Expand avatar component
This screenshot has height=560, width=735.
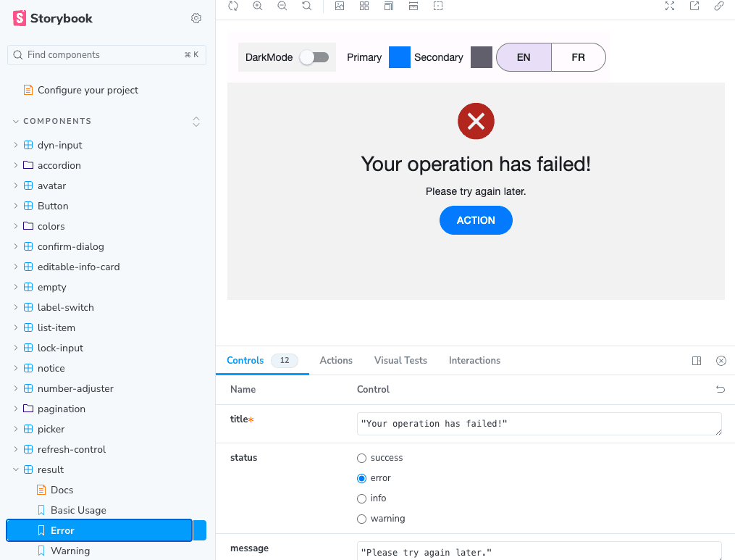[51, 185]
